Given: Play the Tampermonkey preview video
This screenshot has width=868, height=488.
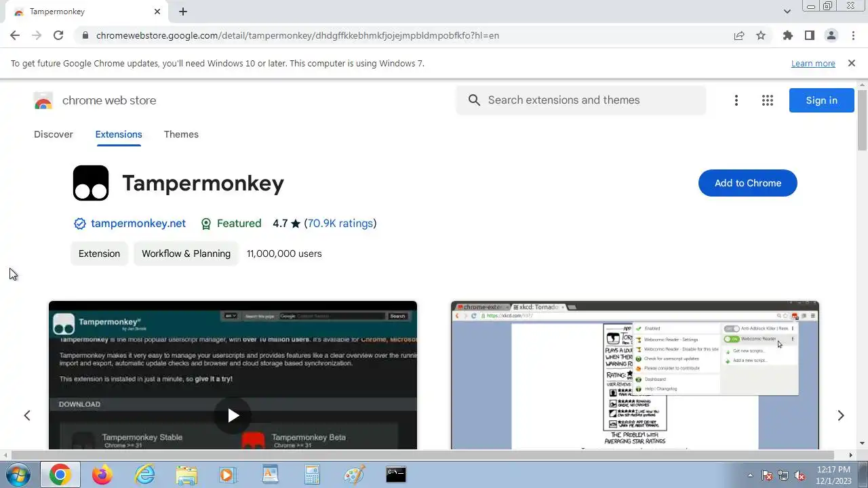Looking at the screenshot, I should click(x=233, y=415).
